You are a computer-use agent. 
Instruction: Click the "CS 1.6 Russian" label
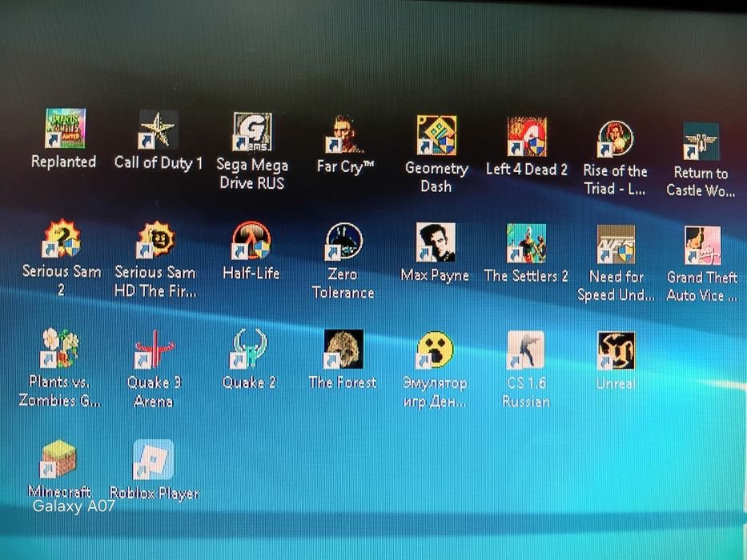[526, 392]
